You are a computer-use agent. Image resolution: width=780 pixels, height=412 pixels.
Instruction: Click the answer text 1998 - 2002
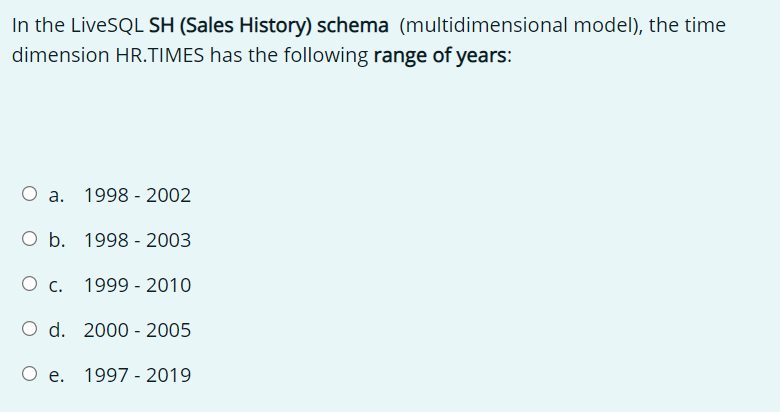[x=137, y=195]
